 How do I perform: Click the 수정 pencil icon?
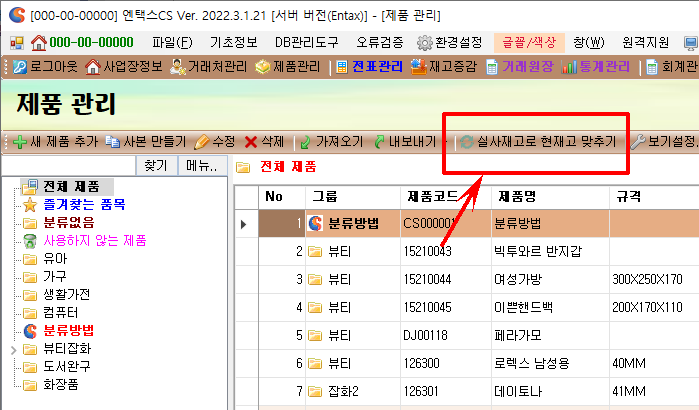[x=201, y=142]
